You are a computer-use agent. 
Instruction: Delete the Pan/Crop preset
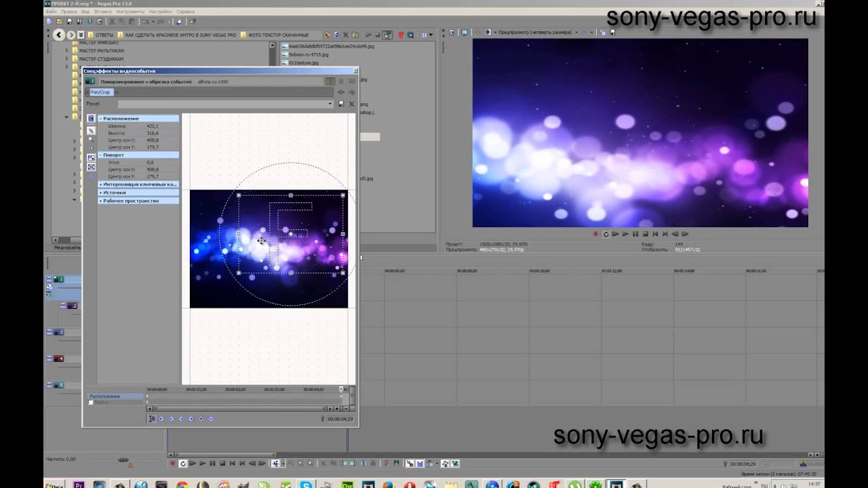[x=351, y=104]
